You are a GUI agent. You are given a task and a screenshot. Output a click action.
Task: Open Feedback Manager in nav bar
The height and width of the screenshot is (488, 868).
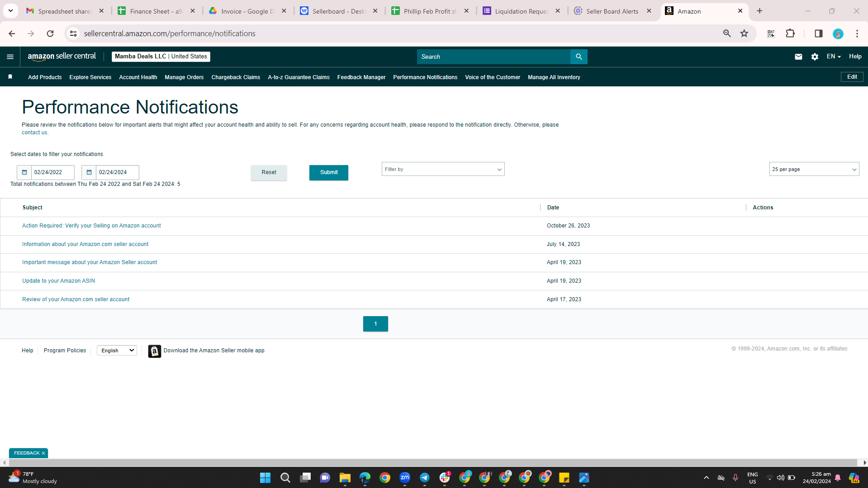[361, 77]
